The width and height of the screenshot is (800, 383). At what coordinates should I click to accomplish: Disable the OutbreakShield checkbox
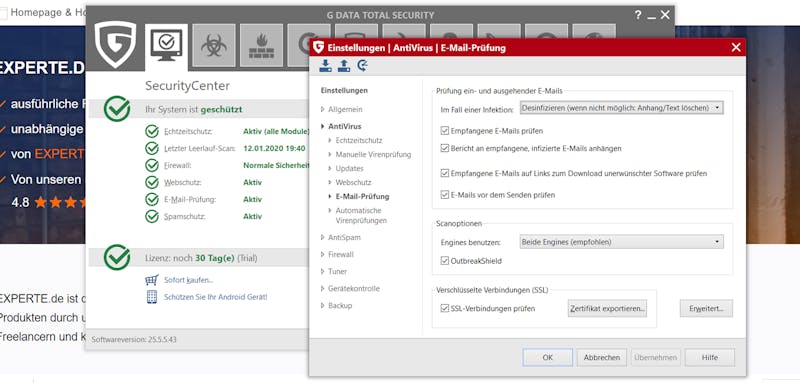click(x=444, y=261)
